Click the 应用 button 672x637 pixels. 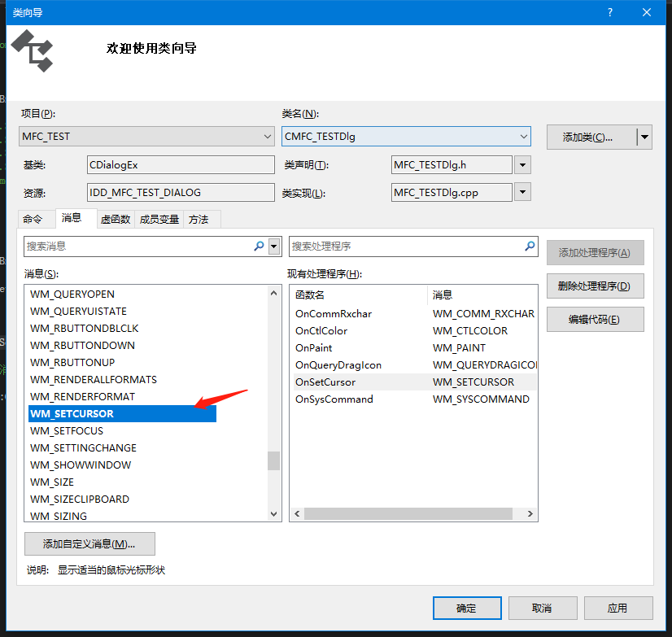coord(618,608)
